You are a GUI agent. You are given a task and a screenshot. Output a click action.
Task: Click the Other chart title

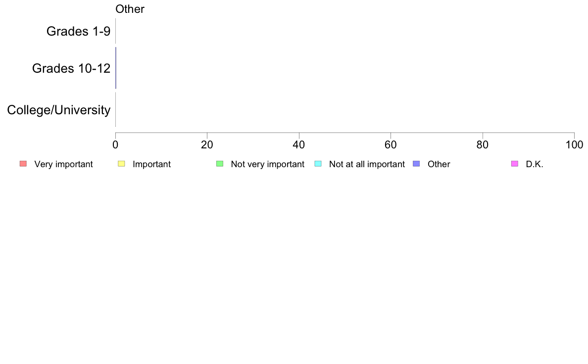(130, 9)
